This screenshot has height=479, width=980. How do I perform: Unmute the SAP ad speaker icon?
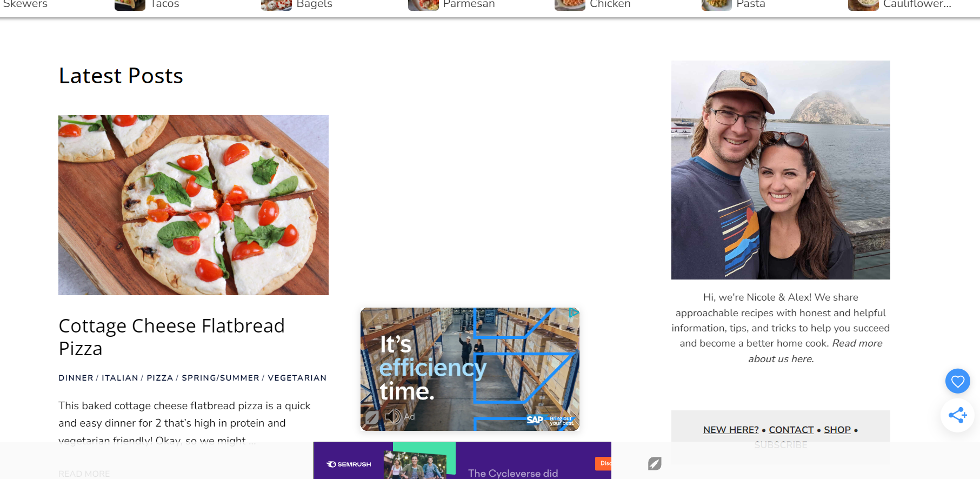coord(392,416)
